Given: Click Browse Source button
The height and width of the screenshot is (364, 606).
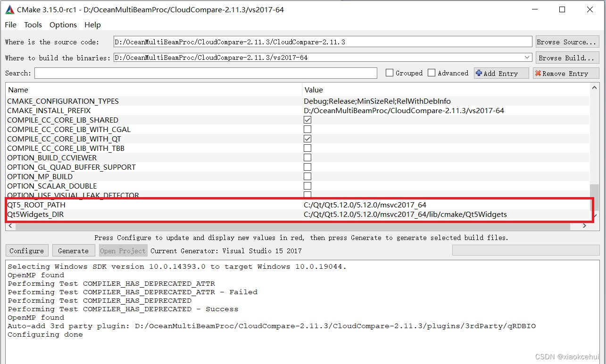Looking at the screenshot, I should tap(567, 41).
